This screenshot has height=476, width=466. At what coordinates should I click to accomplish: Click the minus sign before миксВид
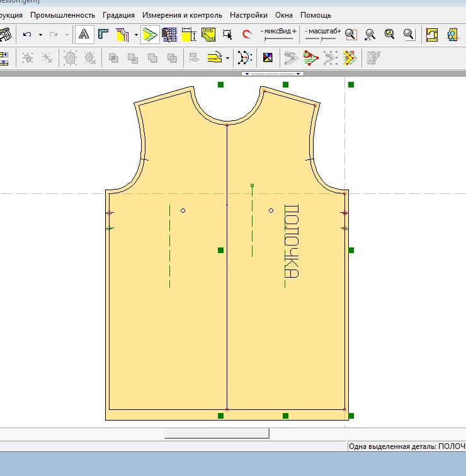click(x=262, y=31)
